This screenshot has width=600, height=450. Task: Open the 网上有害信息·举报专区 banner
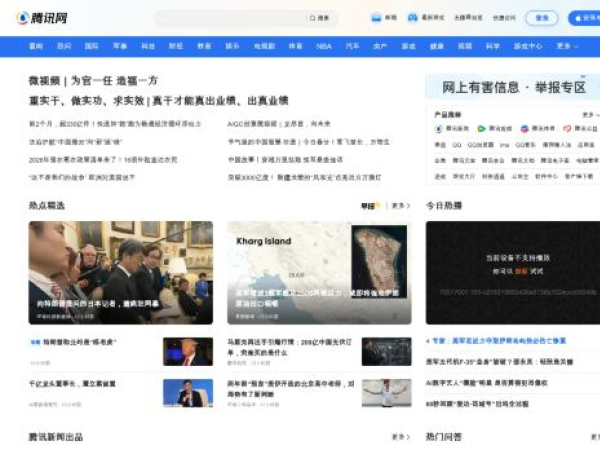click(x=513, y=87)
